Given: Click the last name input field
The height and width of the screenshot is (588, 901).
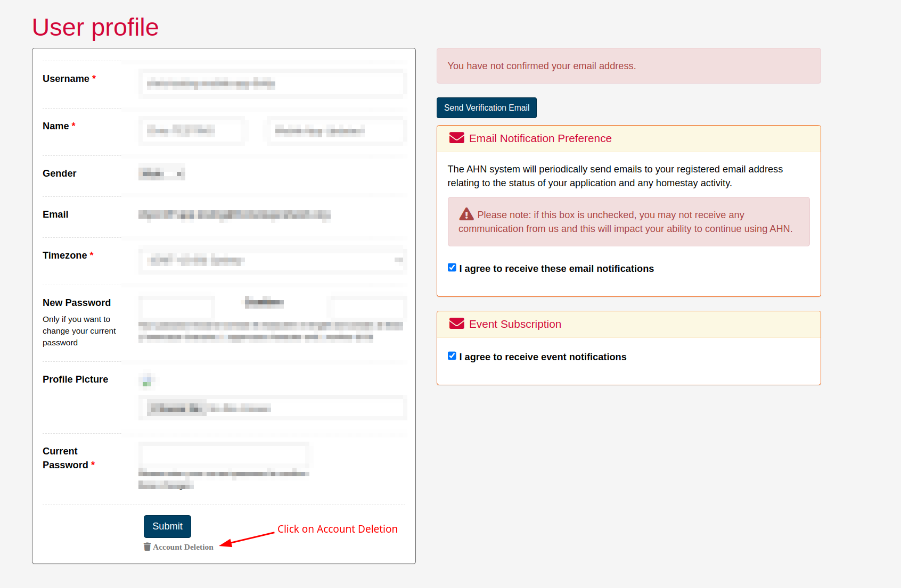Looking at the screenshot, I should click(x=337, y=131).
